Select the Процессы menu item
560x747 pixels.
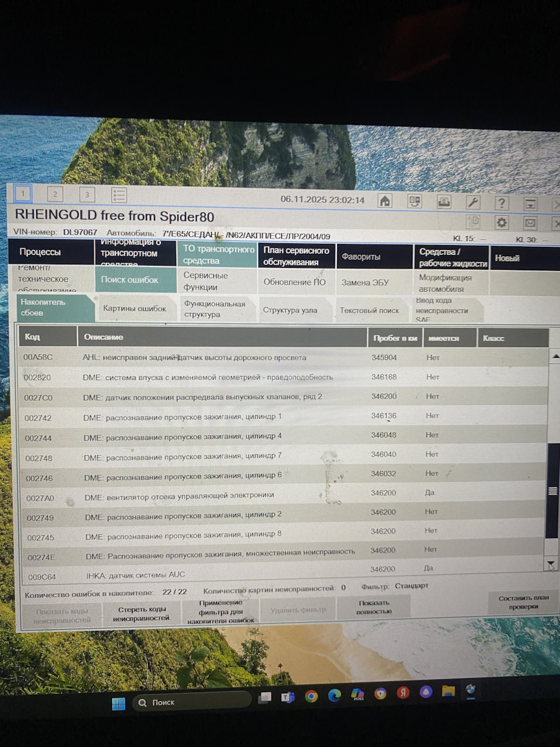tap(40, 252)
